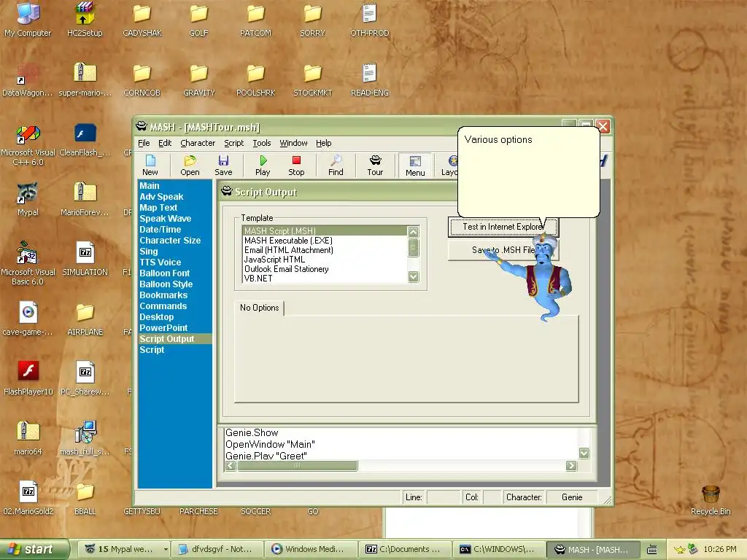This screenshot has width=747, height=560.
Task: Open Script in the sidebar list
Action: point(152,350)
